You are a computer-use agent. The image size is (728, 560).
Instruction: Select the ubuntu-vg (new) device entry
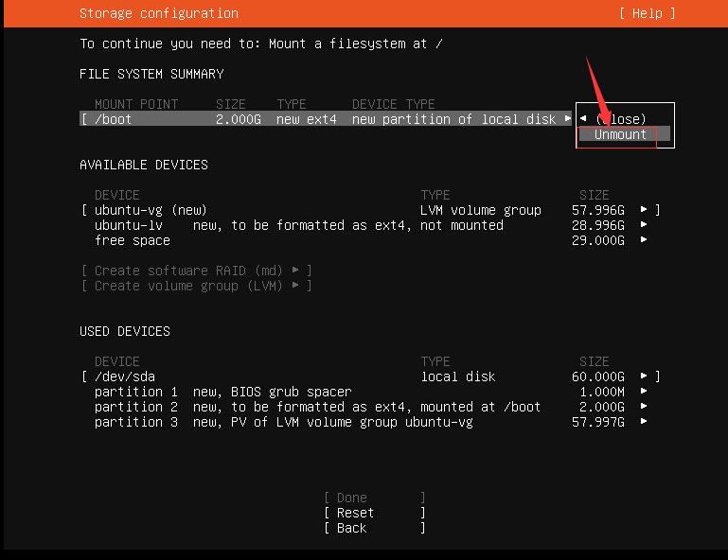pyautogui.click(x=151, y=210)
